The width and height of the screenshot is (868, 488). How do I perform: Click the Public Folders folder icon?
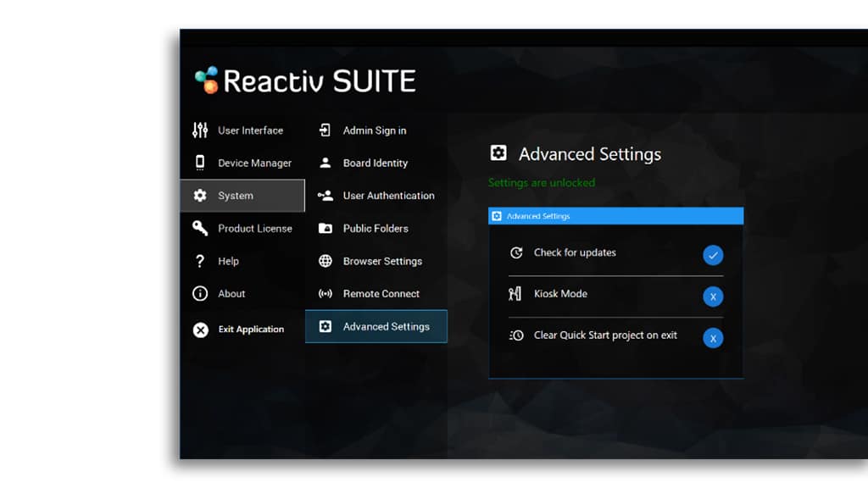(x=325, y=228)
